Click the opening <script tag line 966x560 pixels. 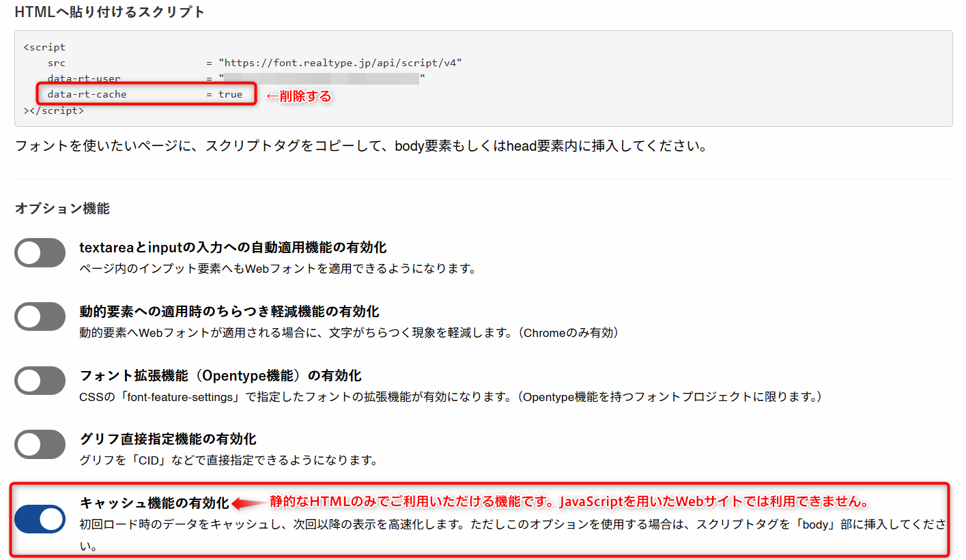click(x=44, y=47)
